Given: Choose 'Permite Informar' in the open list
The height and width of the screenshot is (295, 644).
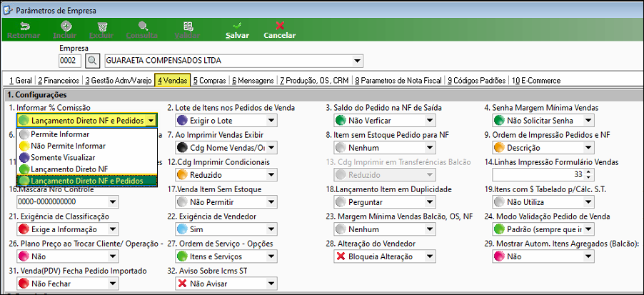Looking at the screenshot, I should point(86,134).
